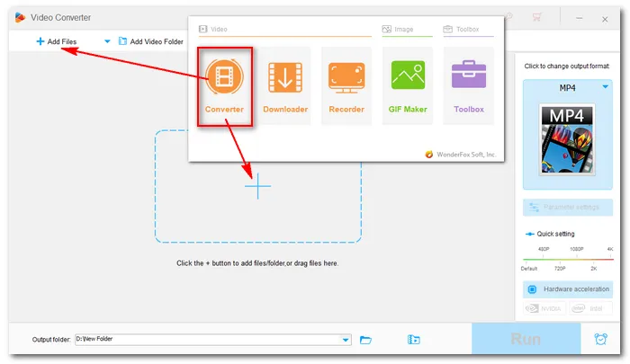The image size is (630, 364).
Task: Select the Image section header
Action: click(x=398, y=30)
